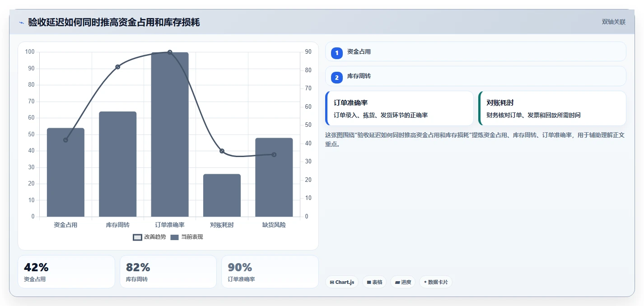Click the 对账耗时 x-axis label
Image resolution: width=644 pixels, height=306 pixels.
tap(222, 225)
